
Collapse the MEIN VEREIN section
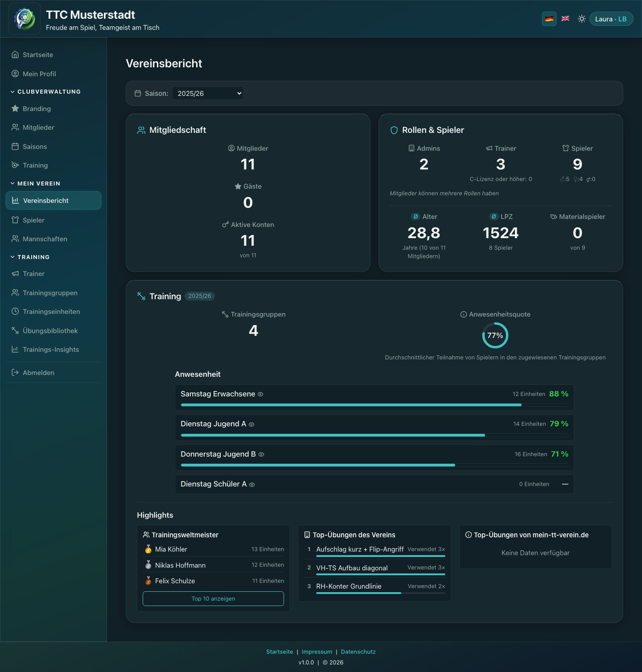[x=36, y=184]
